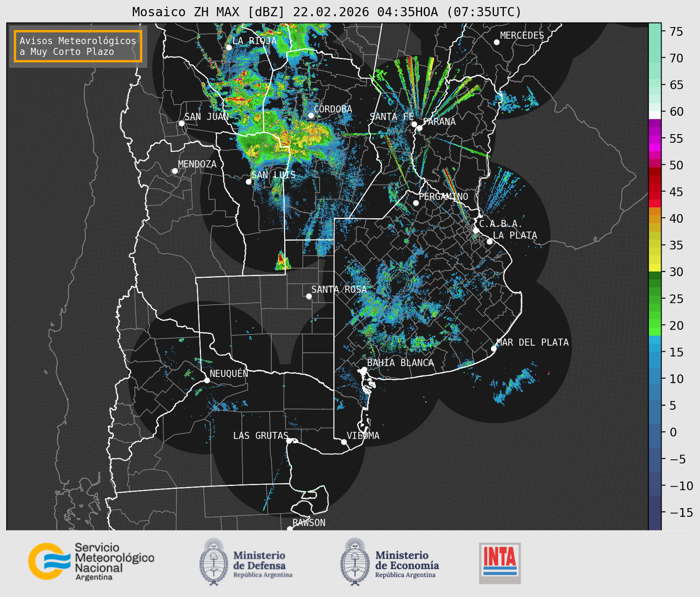Select the MENDOZA city marker
700x597 pixels.
click(175, 171)
